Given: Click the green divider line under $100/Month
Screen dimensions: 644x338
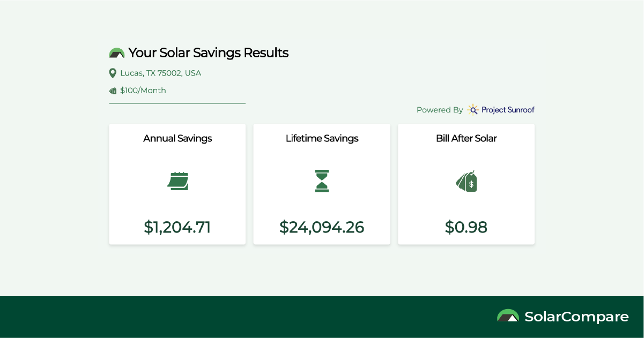Looking at the screenshot, I should 177,103.
